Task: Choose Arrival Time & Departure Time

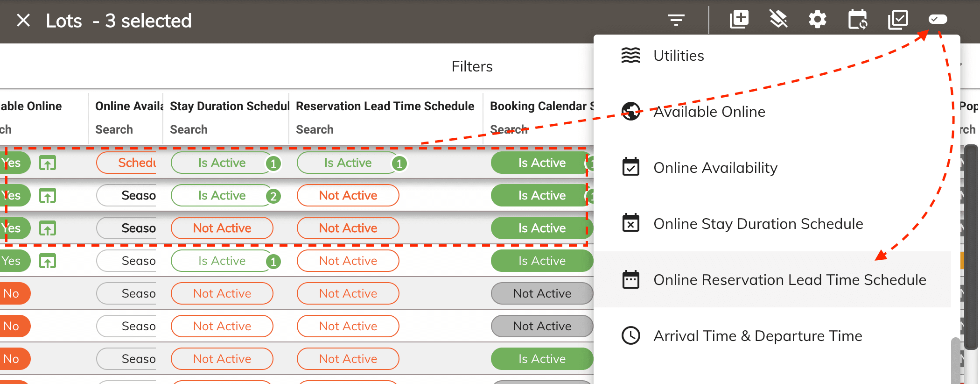Action: click(757, 336)
